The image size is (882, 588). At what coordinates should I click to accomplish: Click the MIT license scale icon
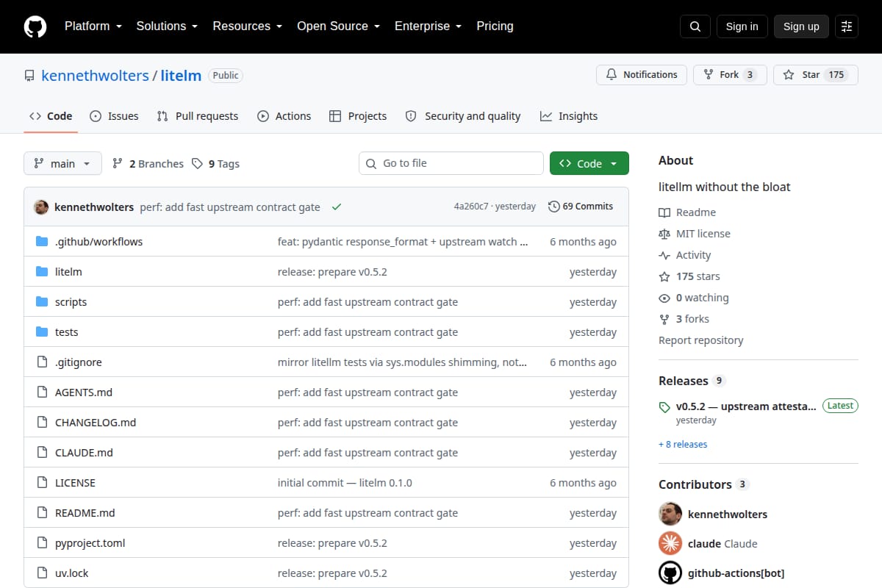tap(664, 234)
